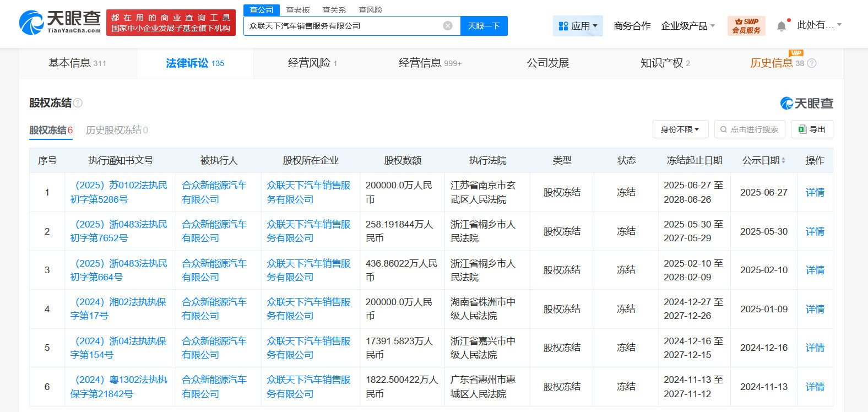The image size is (868, 412).
Task: Clear the search box text
Action: (448, 26)
